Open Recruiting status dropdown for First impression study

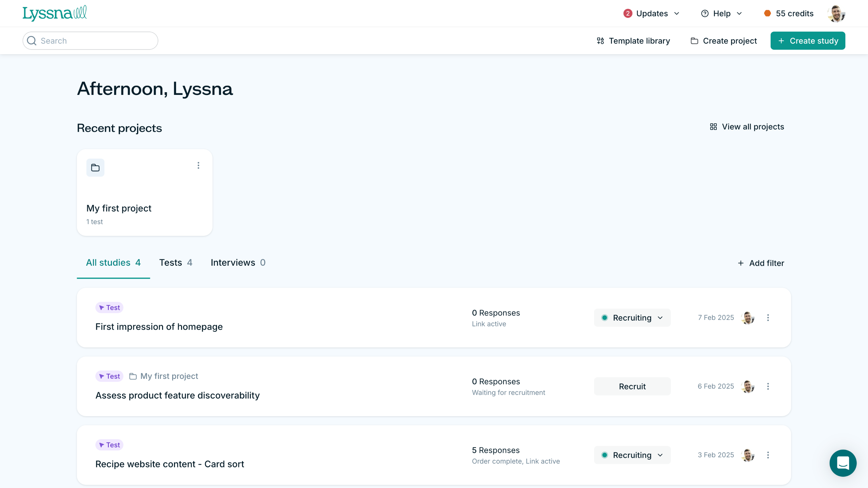(632, 318)
